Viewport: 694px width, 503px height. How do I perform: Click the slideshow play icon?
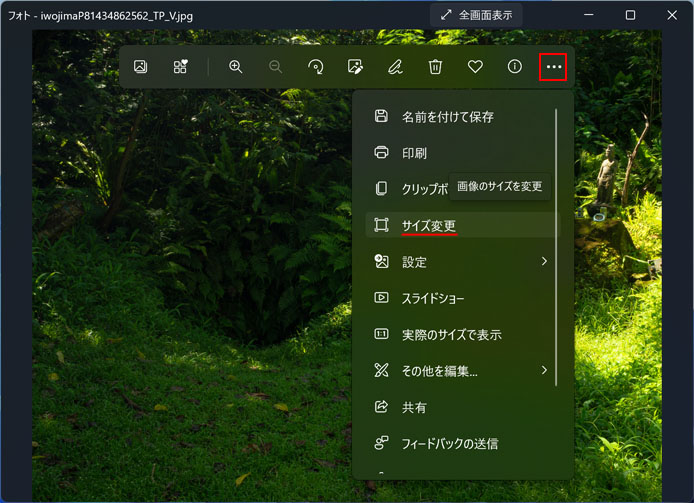381,298
